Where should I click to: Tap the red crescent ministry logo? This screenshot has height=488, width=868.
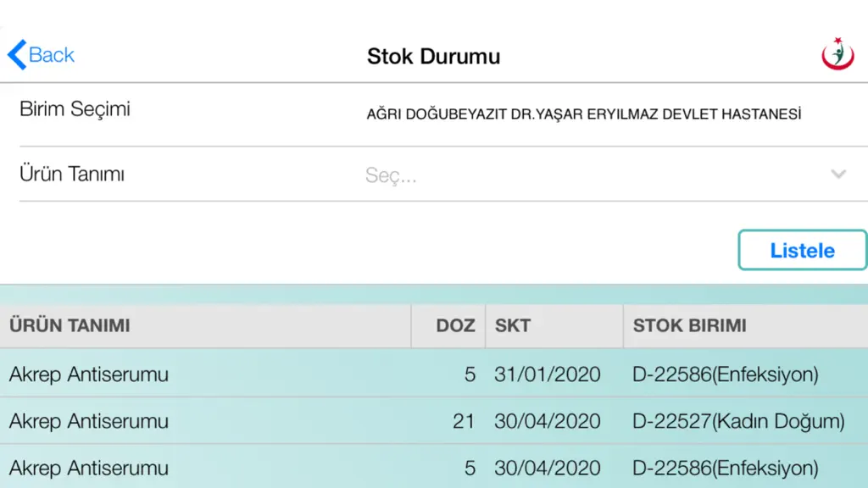pyautogui.click(x=837, y=53)
